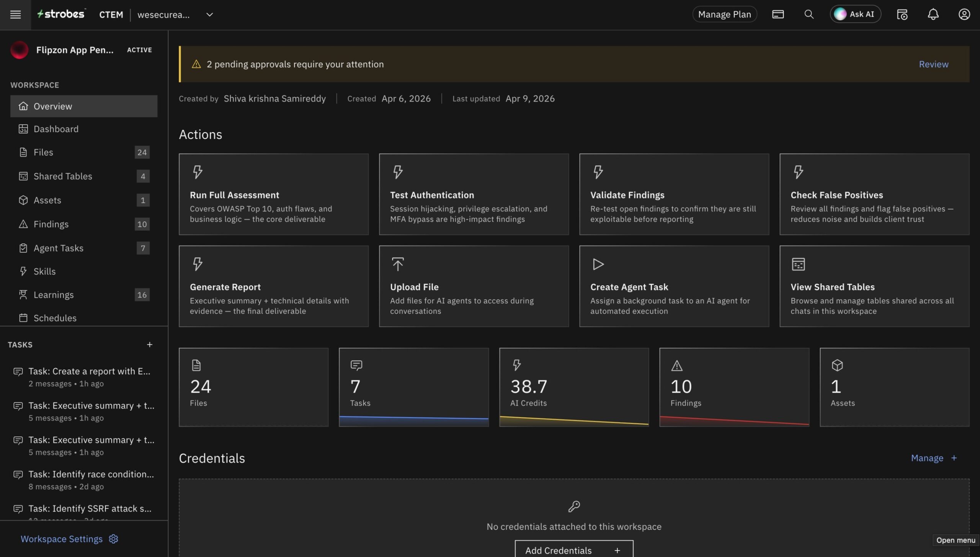
Task: Open the user account icon
Action: (x=964, y=15)
